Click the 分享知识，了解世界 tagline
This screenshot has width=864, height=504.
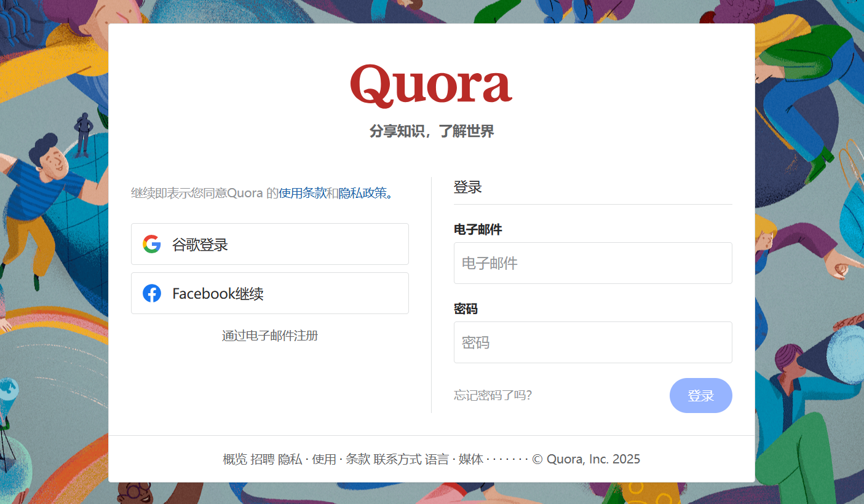click(x=432, y=131)
